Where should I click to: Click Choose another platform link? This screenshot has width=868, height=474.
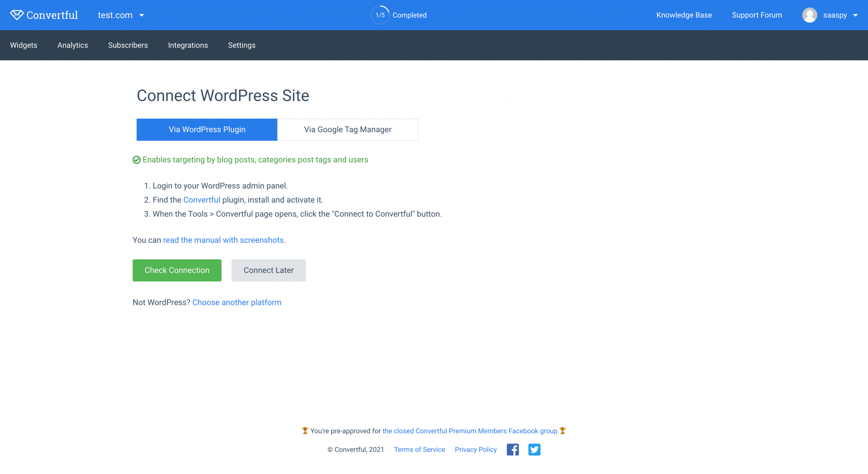(x=237, y=302)
